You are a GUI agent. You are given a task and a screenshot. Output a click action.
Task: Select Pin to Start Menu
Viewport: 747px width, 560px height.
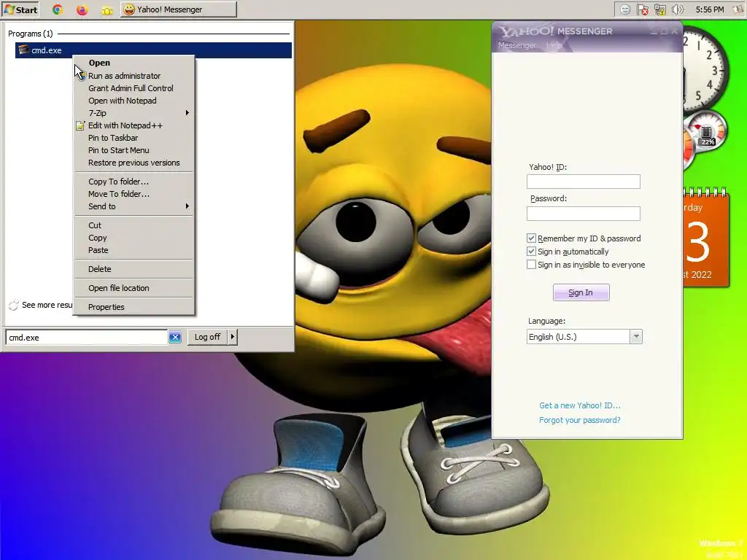point(134,150)
